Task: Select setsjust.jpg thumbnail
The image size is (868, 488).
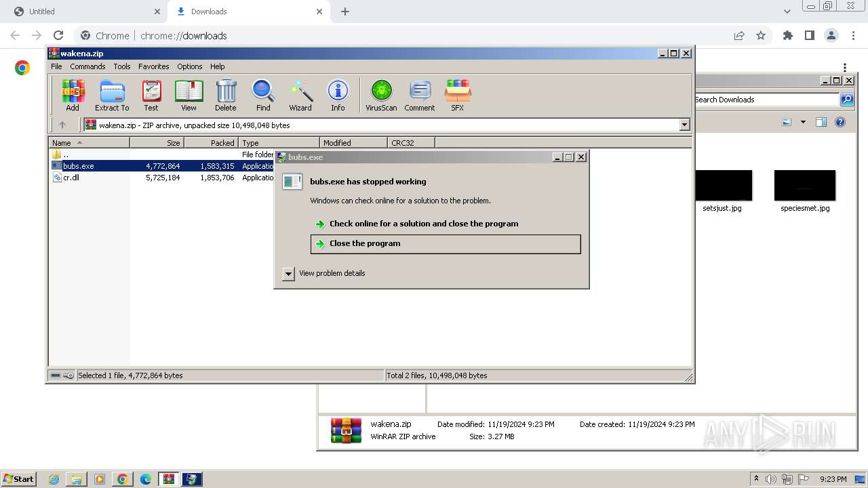Action: (722, 192)
